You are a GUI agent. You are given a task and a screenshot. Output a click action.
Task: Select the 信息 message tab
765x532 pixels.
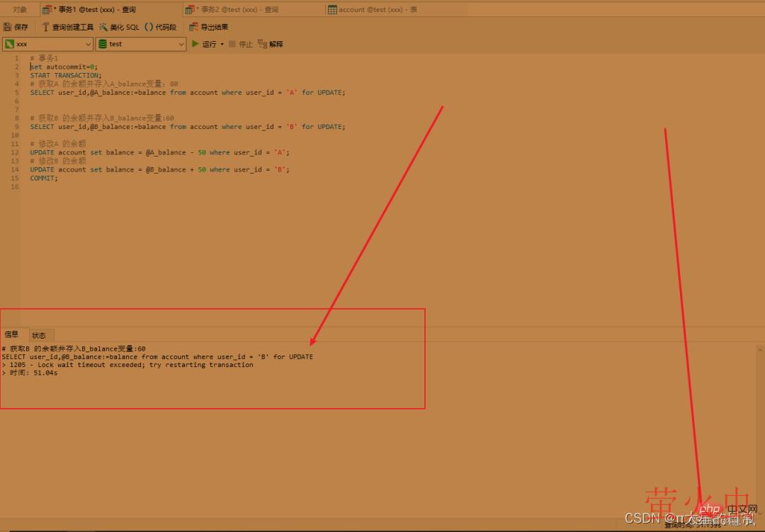coord(12,334)
